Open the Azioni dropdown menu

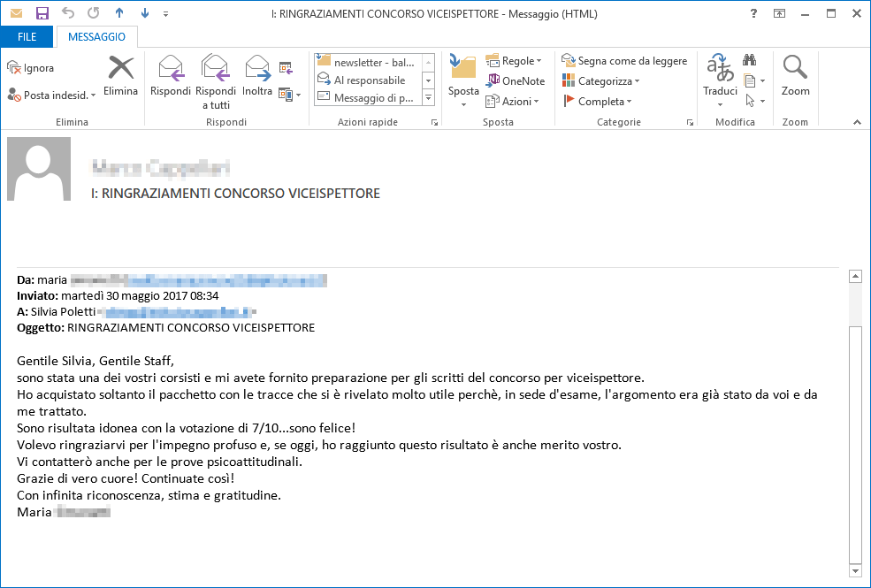[512, 101]
